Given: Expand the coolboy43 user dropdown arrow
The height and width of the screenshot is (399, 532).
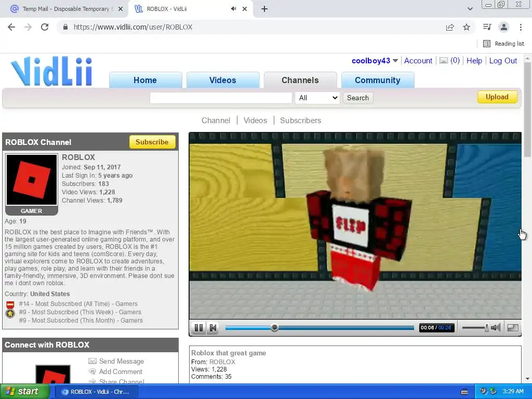Looking at the screenshot, I should coord(395,61).
